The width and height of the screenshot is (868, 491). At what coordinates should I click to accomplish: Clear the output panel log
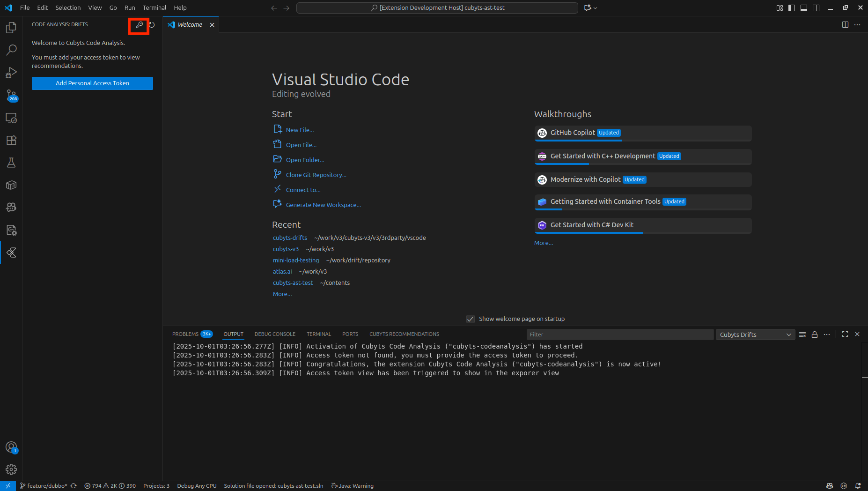coord(802,335)
